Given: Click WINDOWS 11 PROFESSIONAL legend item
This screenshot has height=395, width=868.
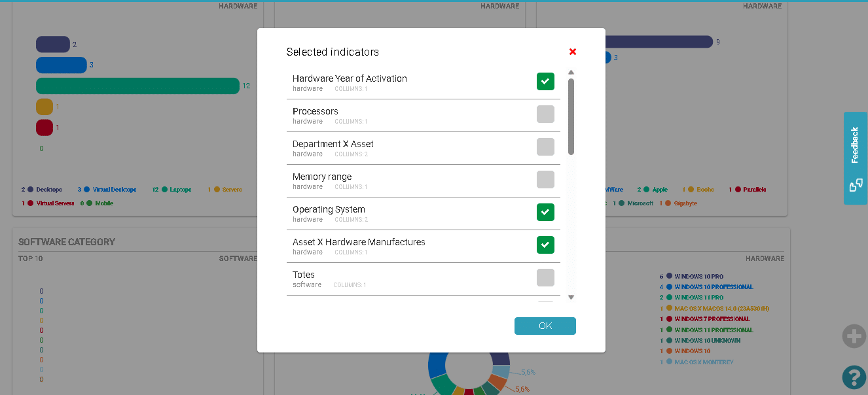Looking at the screenshot, I should pyautogui.click(x=706, y=330).
